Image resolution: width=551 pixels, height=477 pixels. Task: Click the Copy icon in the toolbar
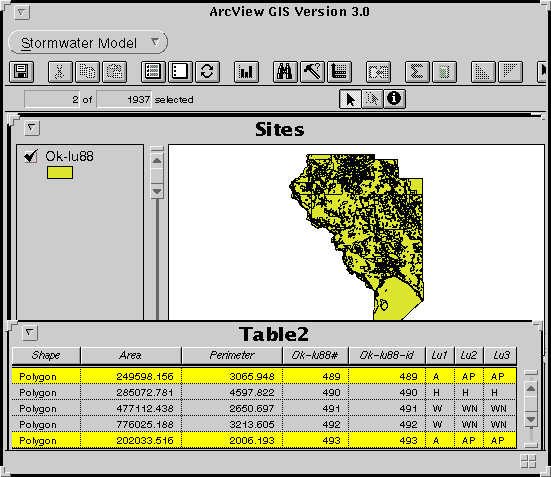click(x=87, y=72)
